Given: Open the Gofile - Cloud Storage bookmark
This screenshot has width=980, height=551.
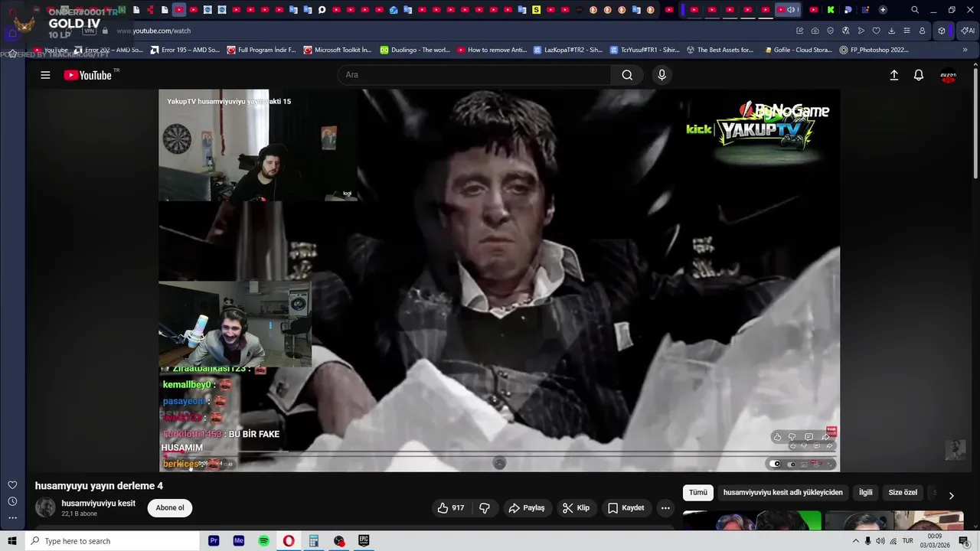Looking at the screenshot, I should (799, 50).
